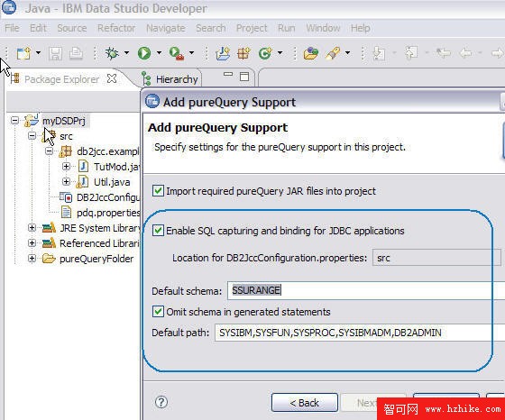The width and height of the screenshot is (505, 420).
Task: Open the New wizard dropdown arrow
Action: 38,53
